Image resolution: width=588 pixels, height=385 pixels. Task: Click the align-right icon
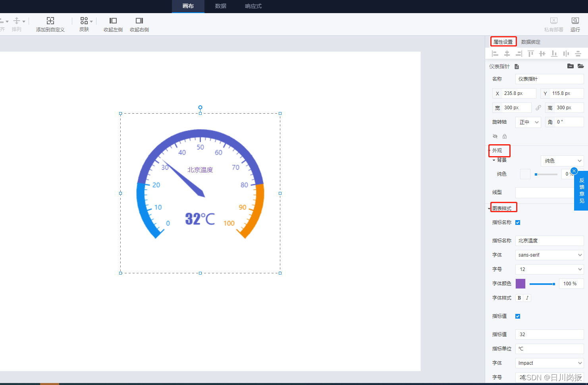519,54
